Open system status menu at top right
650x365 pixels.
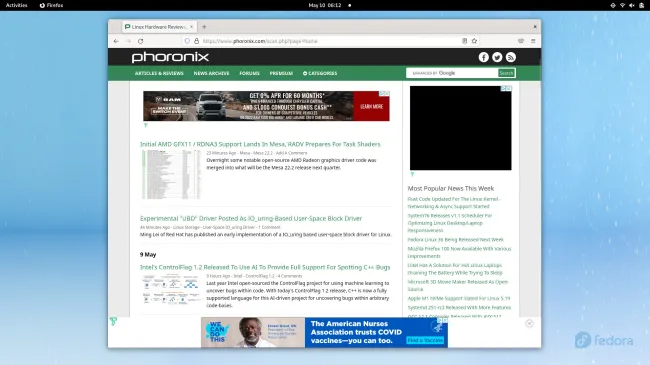point(627,5)
